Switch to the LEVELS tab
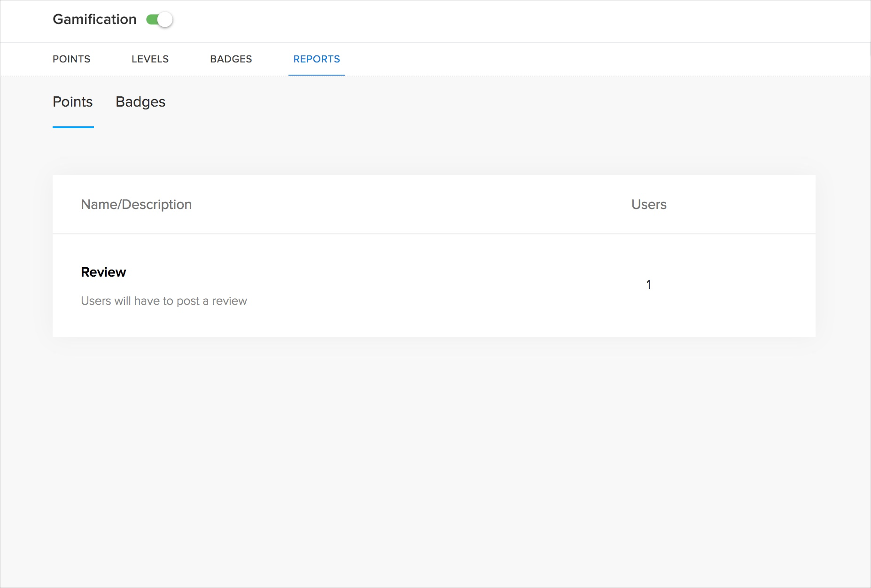 tap(150, 59)
